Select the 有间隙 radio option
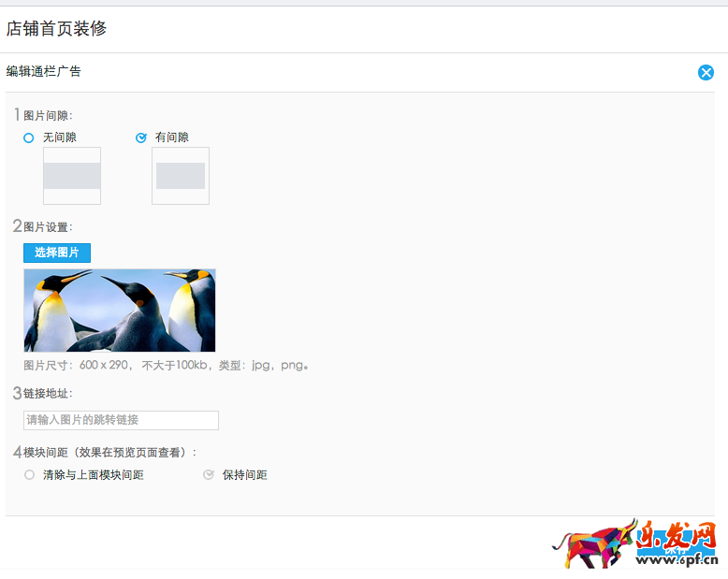728x579 pixels. point(140,138)
